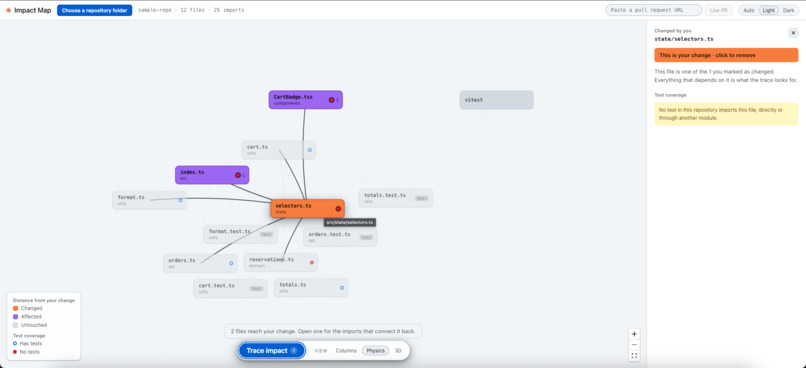Select the cart.test.ts node
Image resolution: width=806 pixels, height=368 pixels.
(x=230, y=288)
